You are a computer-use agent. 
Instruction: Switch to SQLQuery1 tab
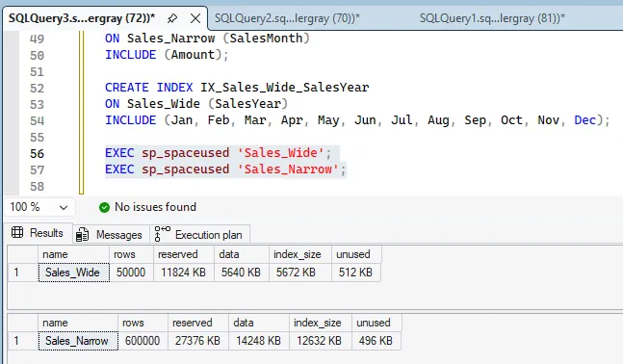tap(492, 18)
